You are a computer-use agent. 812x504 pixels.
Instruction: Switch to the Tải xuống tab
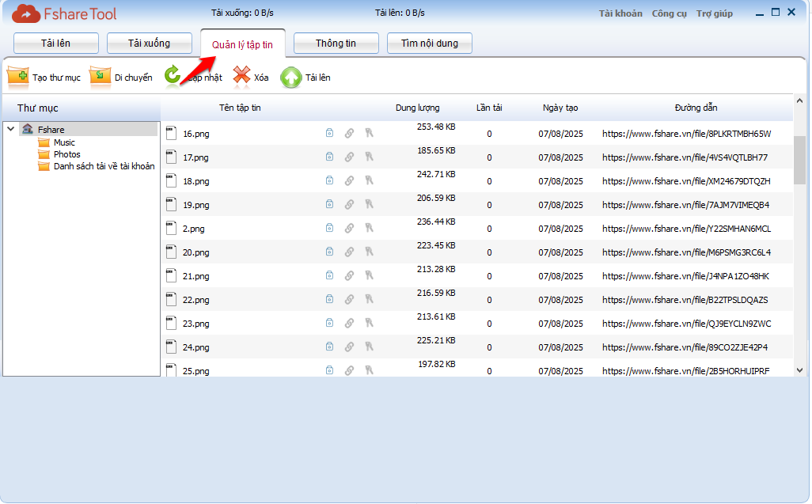tap(149, 43)
